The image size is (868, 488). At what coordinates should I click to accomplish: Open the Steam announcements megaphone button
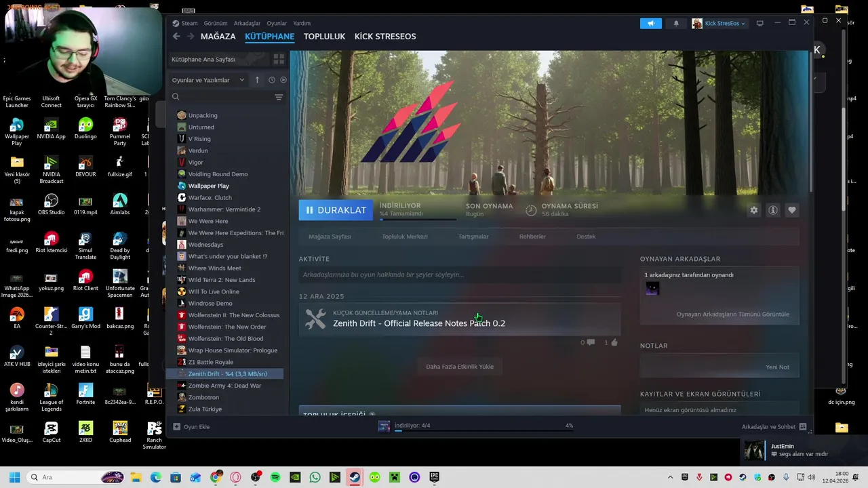tap(650, 23)
